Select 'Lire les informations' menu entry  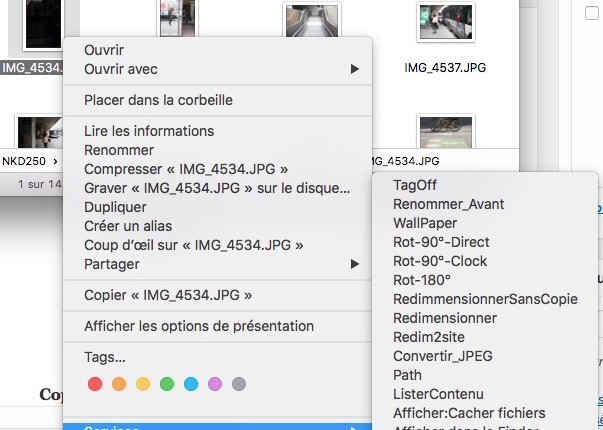pos(149,131)
